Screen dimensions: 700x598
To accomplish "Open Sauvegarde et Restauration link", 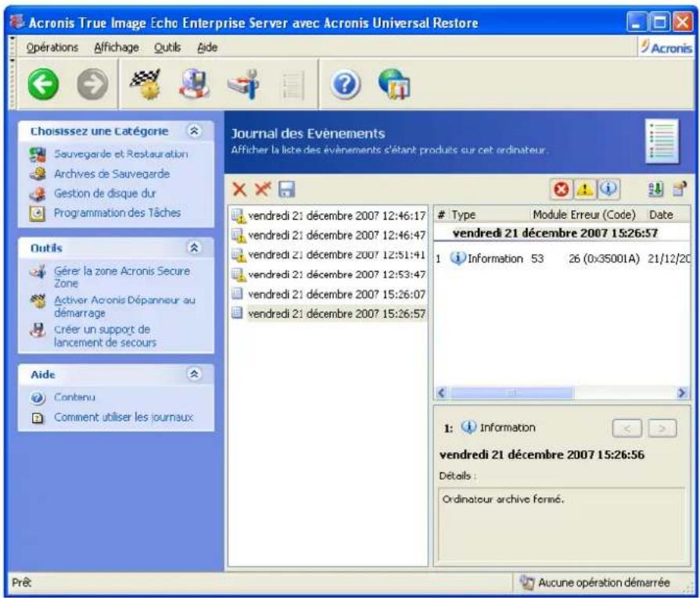I will [120, 154].
